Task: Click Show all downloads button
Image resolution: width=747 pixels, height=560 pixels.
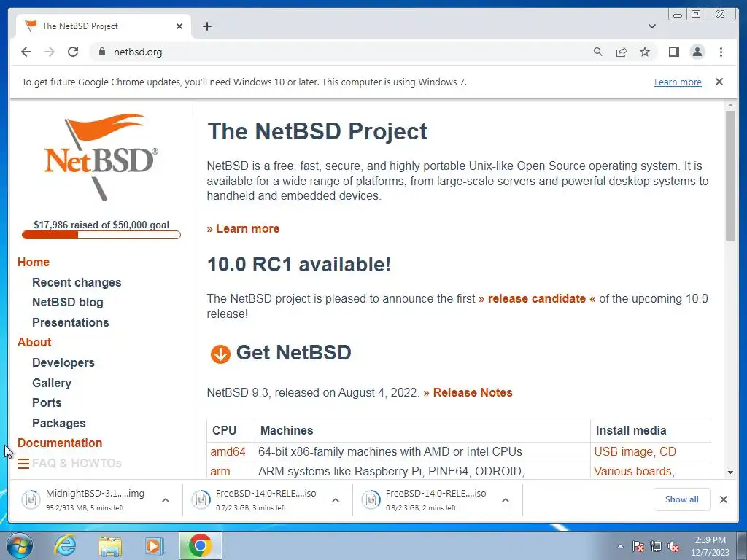Action: click(x=682, y=499)
